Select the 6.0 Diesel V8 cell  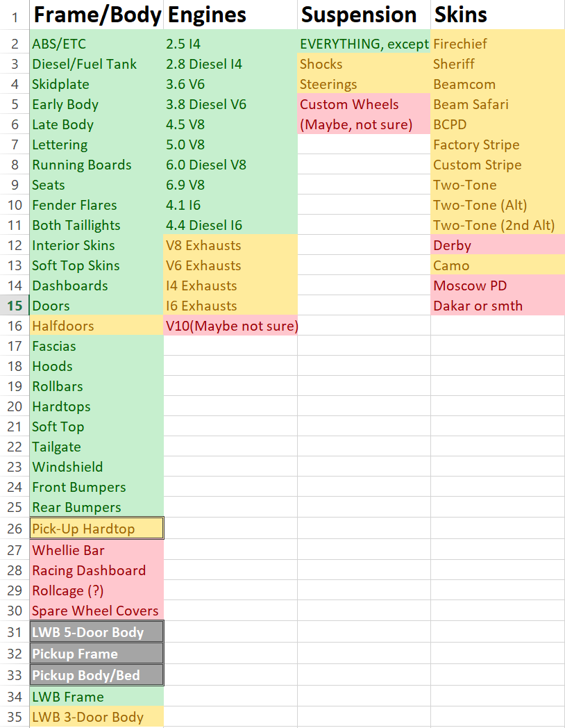click(x=230, y=165)
